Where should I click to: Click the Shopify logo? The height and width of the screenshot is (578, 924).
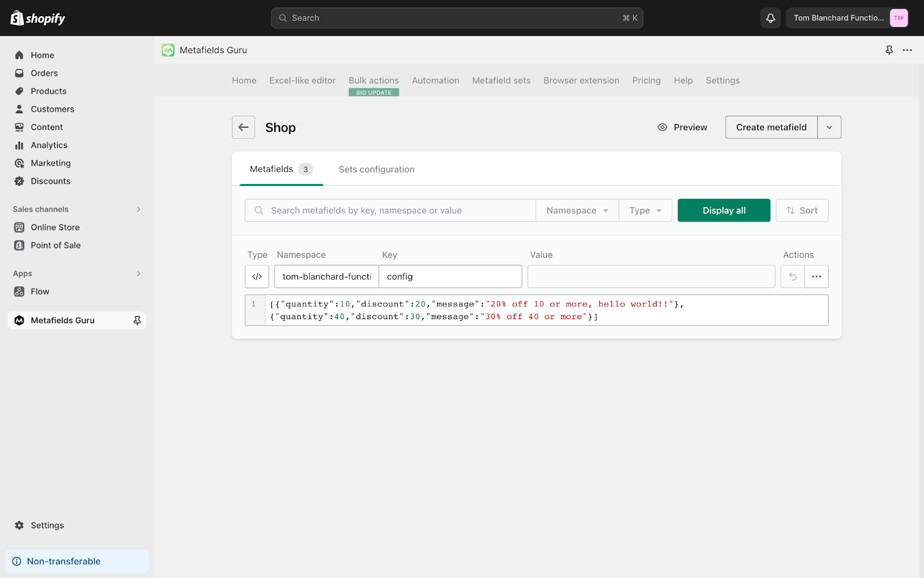pos(38,18)
